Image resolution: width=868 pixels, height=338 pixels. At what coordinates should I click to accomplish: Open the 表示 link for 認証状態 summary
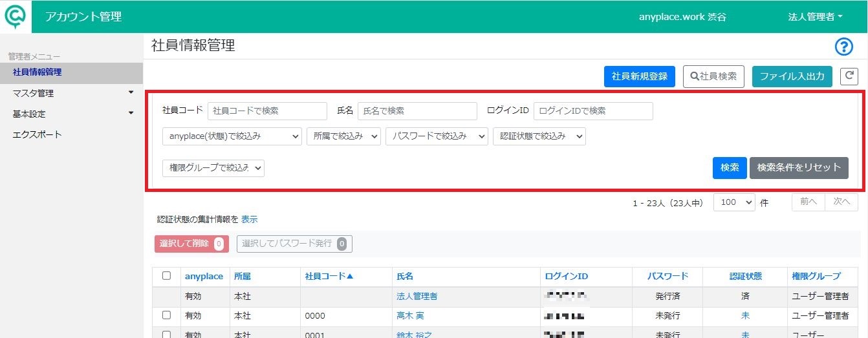point(250,220)
